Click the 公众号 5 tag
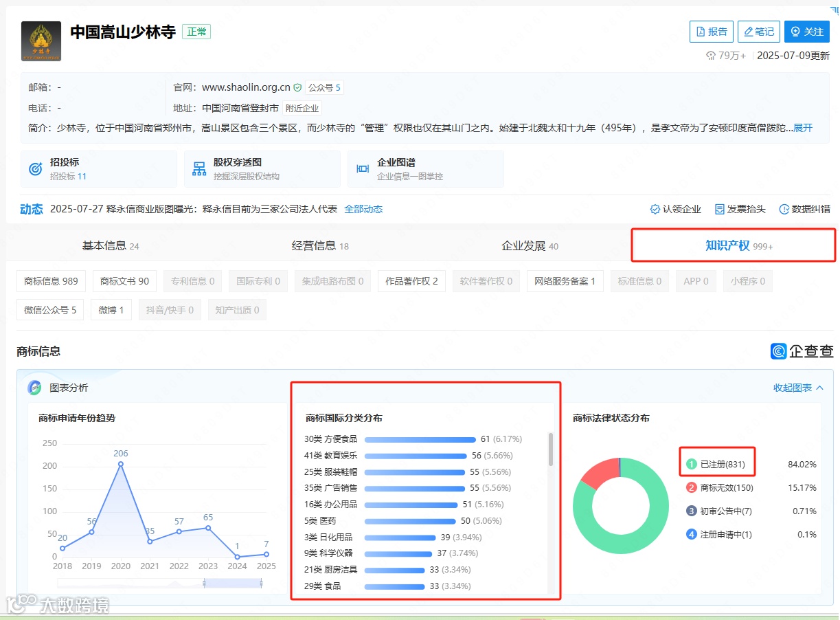Viewport: 840px width, 620px height. pos(324,88)
